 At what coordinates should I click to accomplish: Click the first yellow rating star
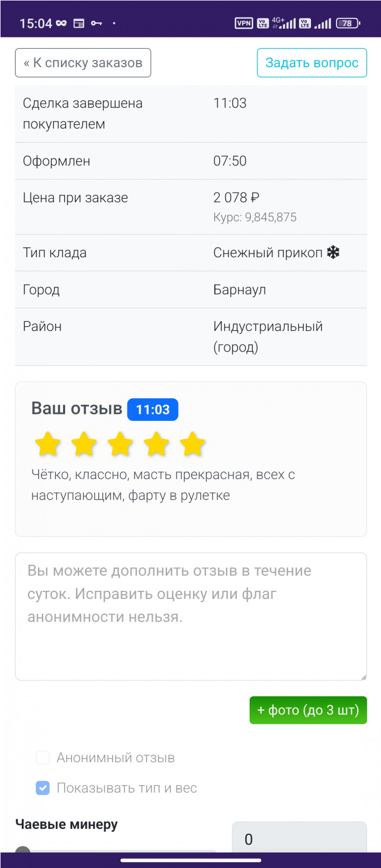[48, 444]
